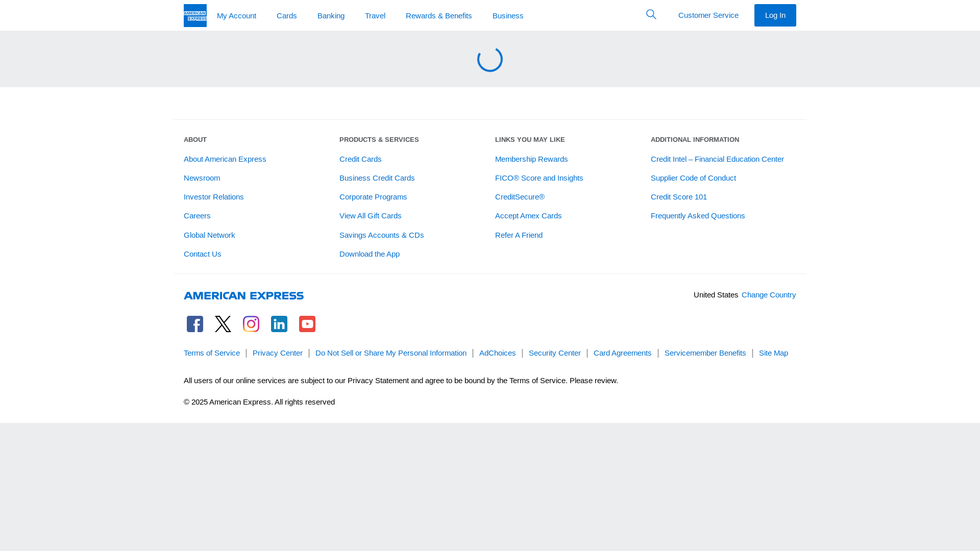Open the CreditSecure link
This screenshot has width=980, height=551.
520,197
